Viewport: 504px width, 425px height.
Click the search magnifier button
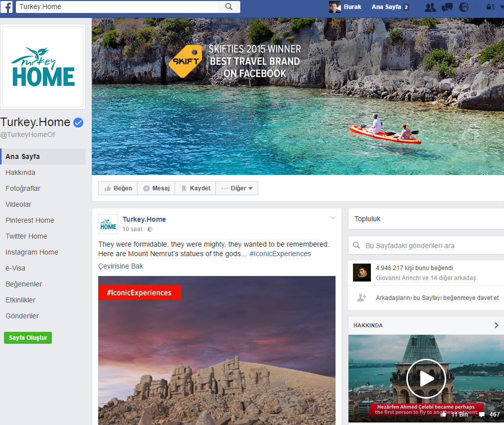point(229,7)
